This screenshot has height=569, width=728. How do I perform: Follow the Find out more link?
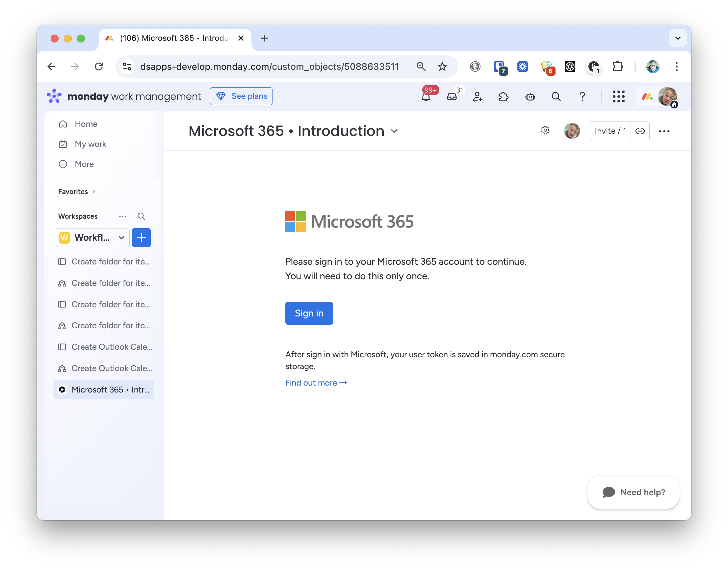(x=316, y=383)
